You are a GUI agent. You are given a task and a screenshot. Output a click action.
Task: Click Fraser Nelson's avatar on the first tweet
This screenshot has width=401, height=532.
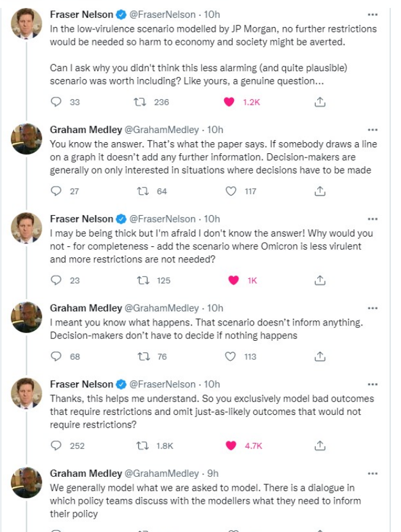pos(27,24)
